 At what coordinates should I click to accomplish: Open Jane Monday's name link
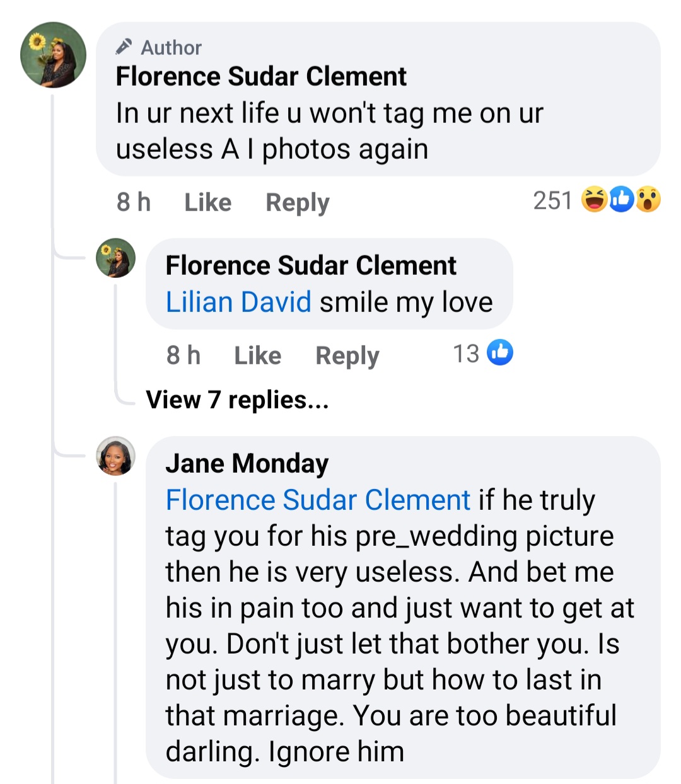(x=247, y=463)
